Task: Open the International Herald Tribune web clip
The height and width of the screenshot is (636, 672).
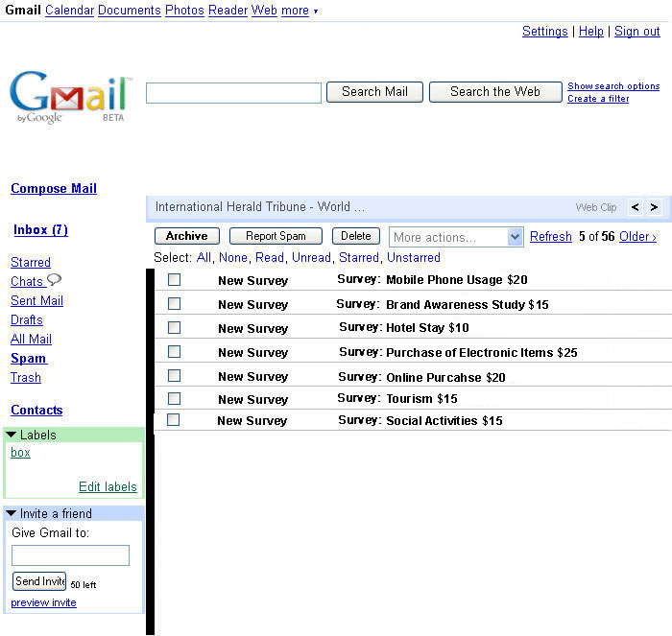Action: pos(260,207)
